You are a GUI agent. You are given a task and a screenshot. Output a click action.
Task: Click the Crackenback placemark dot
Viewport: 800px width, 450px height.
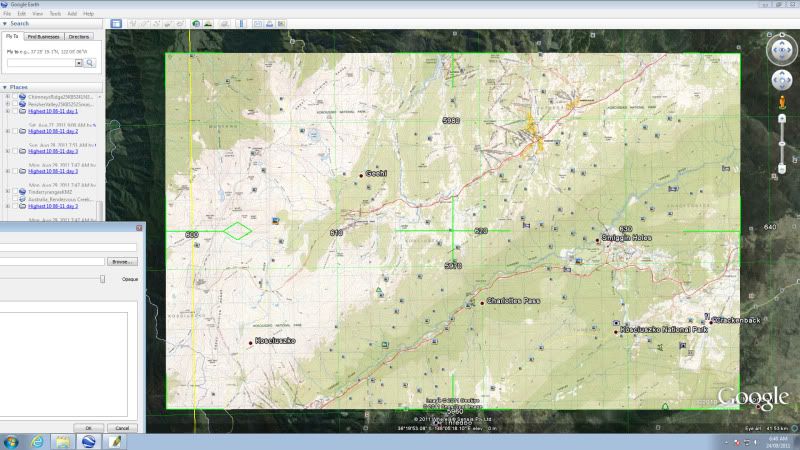(711, 322)
